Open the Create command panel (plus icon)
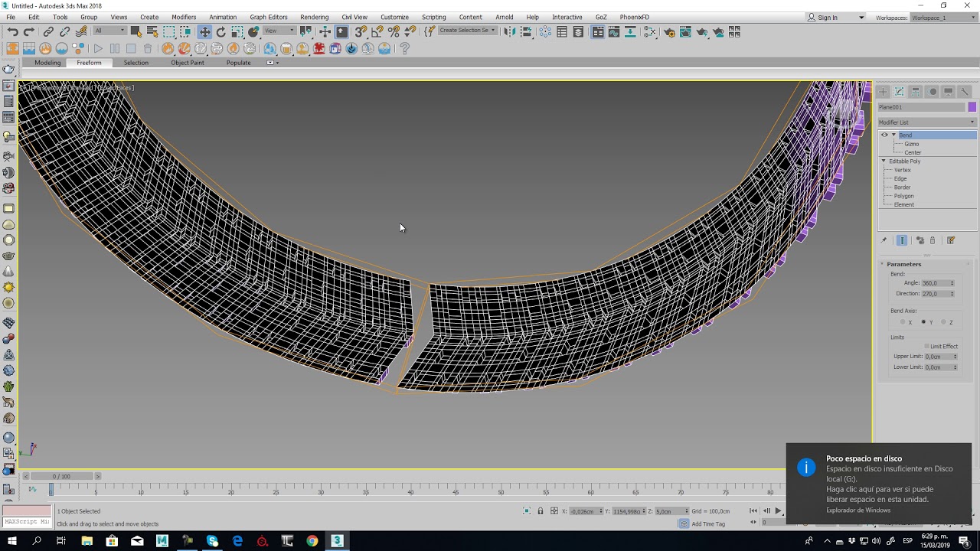Screen dimensions: 980x551 (x=883, y=91)
